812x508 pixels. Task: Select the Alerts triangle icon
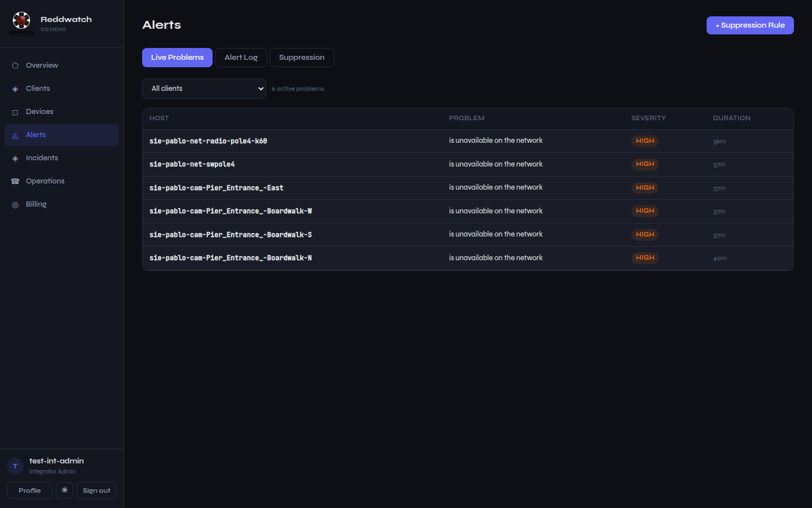coord(15,135)
